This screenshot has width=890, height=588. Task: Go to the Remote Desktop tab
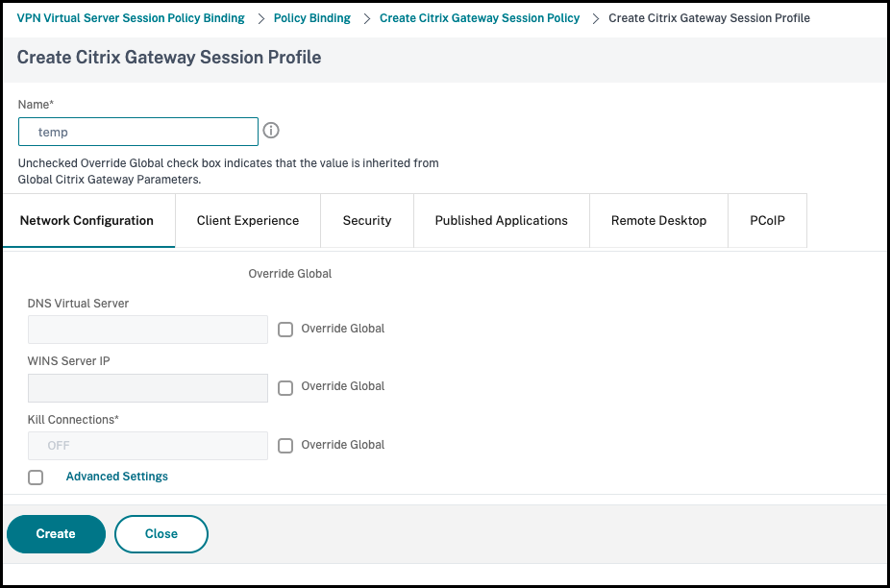click(658, 221)
